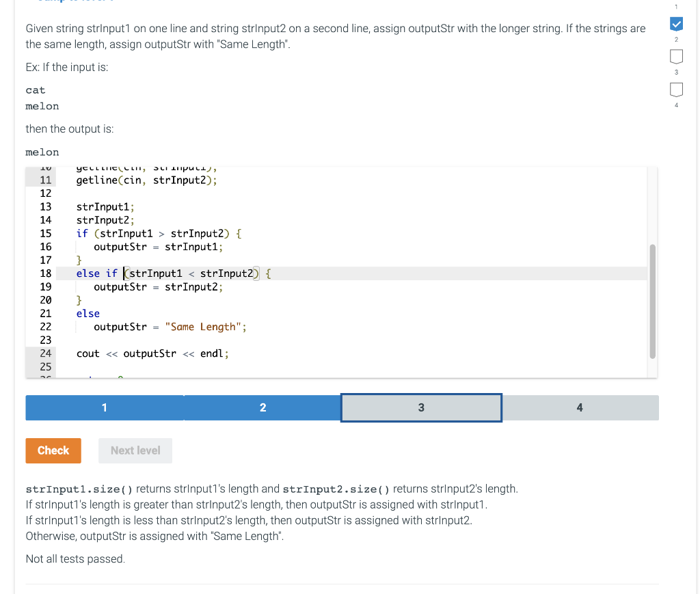Click the shield badge for level 3

[x=676, y=90]
